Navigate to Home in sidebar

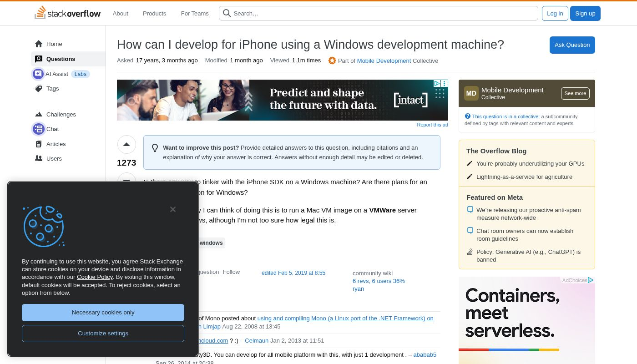[x=54, y=44]
